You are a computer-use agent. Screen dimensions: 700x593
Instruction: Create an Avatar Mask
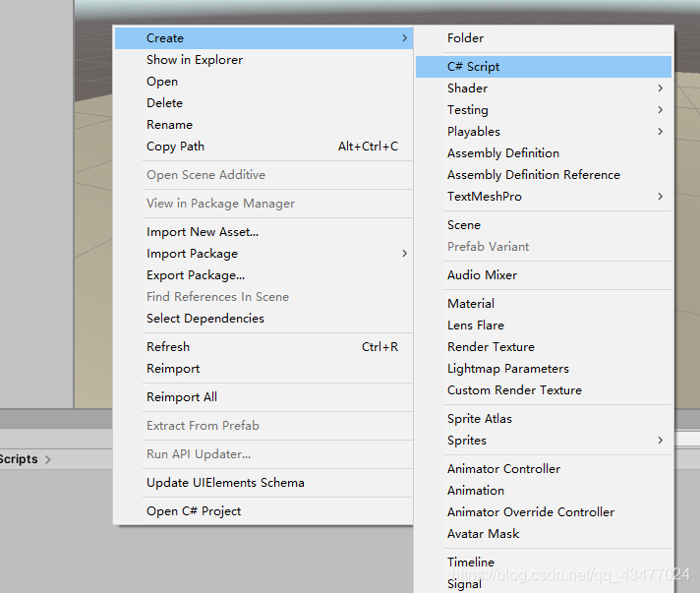tap(544, 534)
